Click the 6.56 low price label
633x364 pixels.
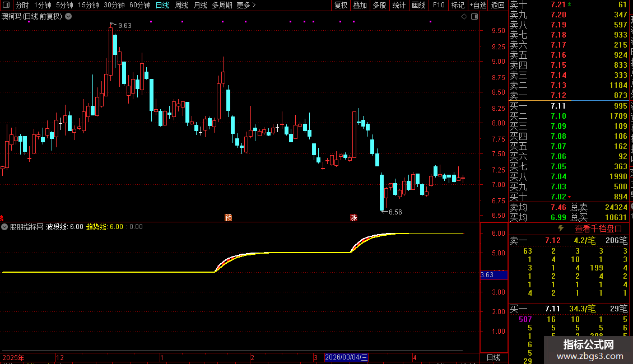395,212
